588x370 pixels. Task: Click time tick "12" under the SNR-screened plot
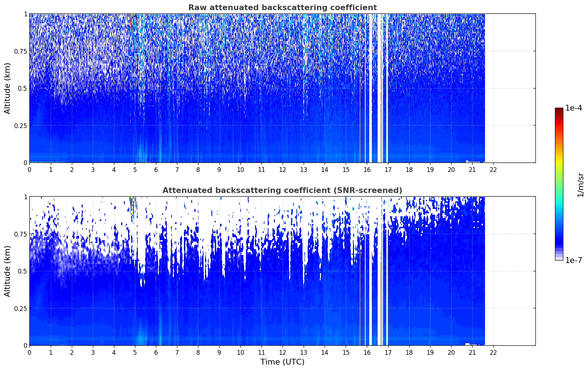(x=283, y=352)
